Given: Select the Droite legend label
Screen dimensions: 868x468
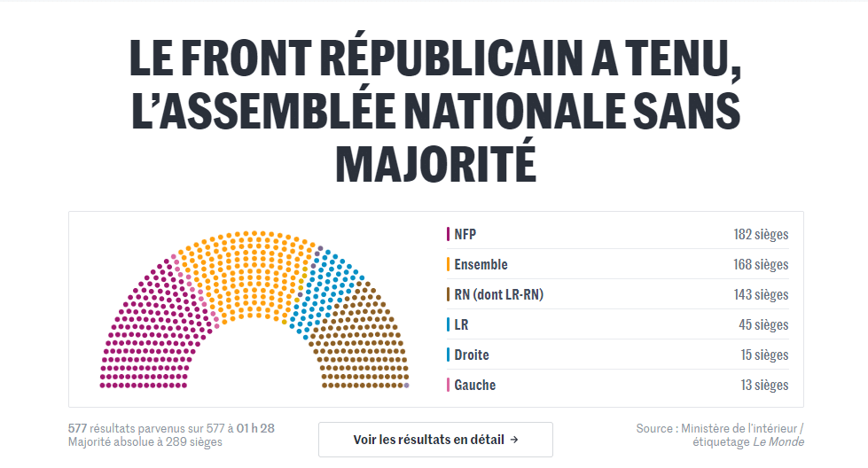Looking at the screenshot, I should [x=472, y=355].
